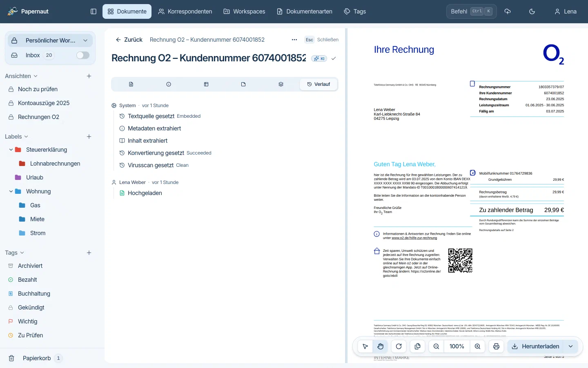Toggle the Inbox switch

click(83, 55)
